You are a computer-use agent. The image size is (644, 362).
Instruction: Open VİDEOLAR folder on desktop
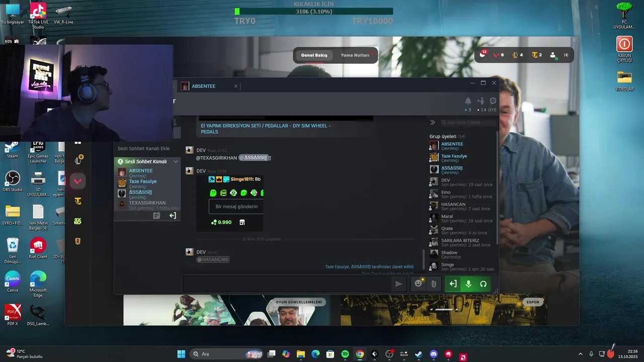coord(624,81)
